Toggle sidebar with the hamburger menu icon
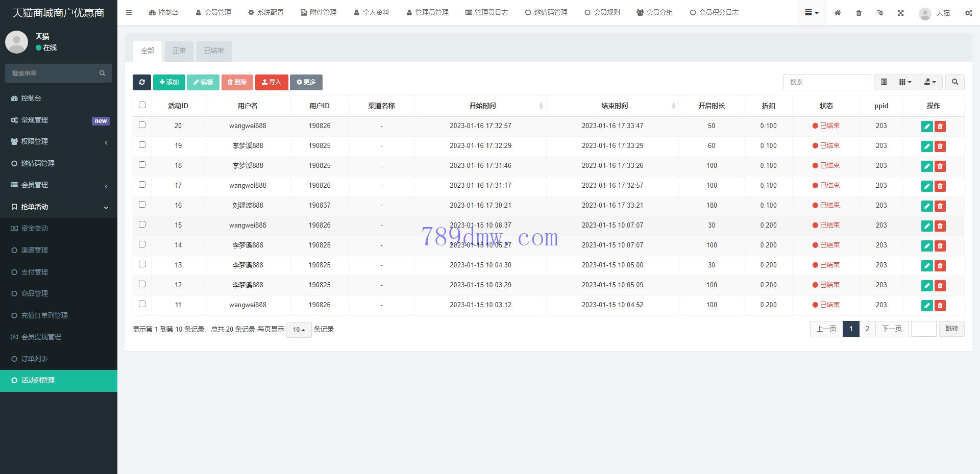 129,13
